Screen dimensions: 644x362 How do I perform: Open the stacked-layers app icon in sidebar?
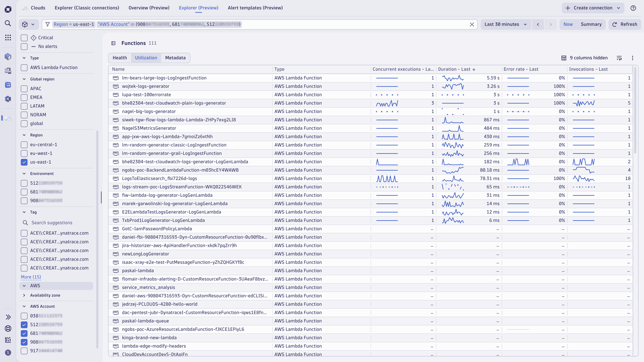click(8, 57)
